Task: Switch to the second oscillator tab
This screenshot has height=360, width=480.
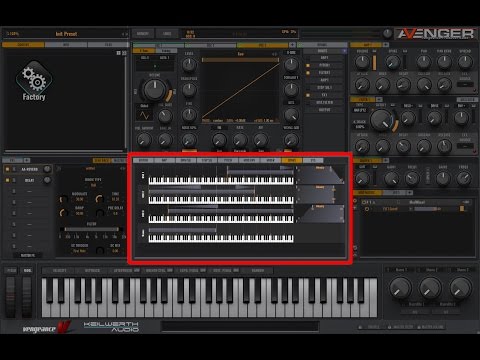Action: [x=211, y=45]
